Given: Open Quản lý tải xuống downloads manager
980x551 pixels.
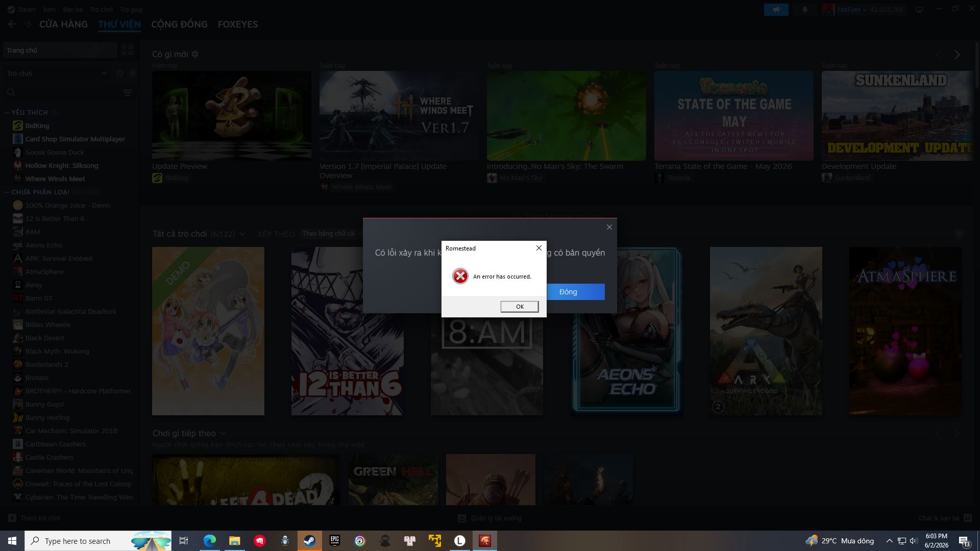Looking at the screenshot, I should click(x=490, y=518).
